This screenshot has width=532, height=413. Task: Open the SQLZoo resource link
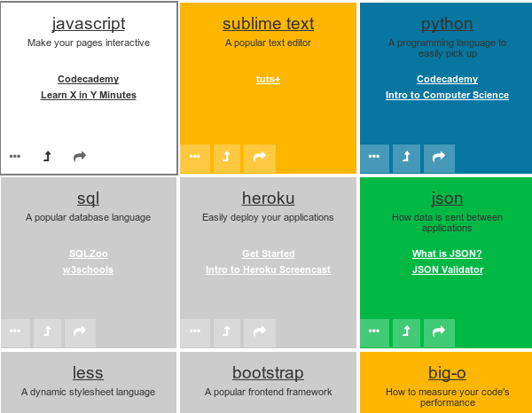click(89, 253)
